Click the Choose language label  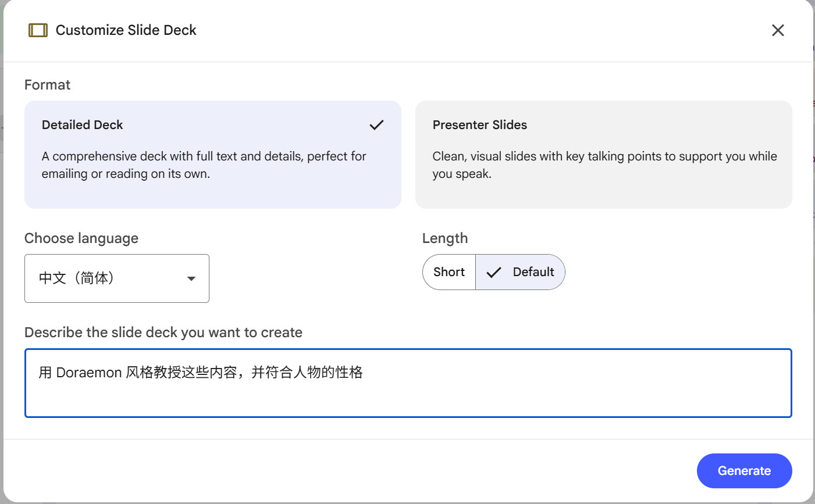tap(81, 238)
